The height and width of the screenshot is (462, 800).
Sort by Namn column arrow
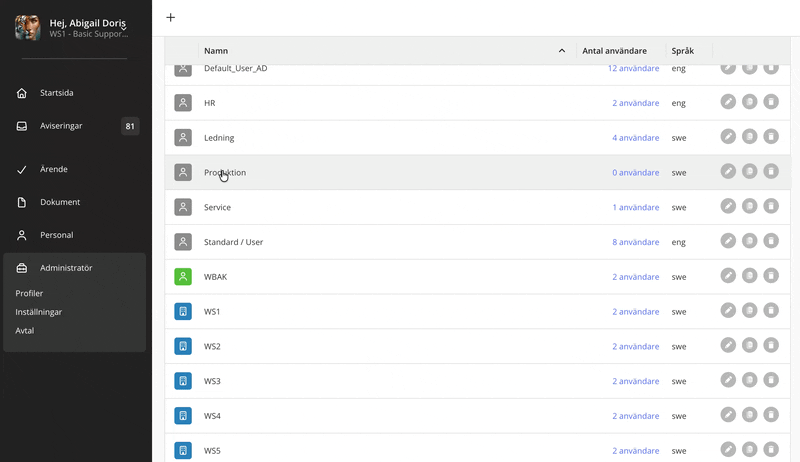click(x=561, y=50)
